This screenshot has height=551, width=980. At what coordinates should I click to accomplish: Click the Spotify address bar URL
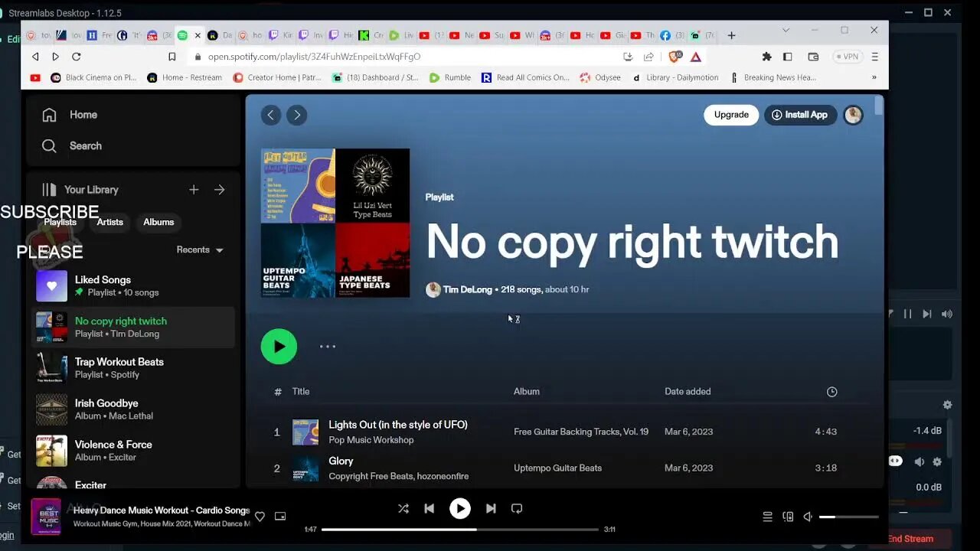click(314, 57)
